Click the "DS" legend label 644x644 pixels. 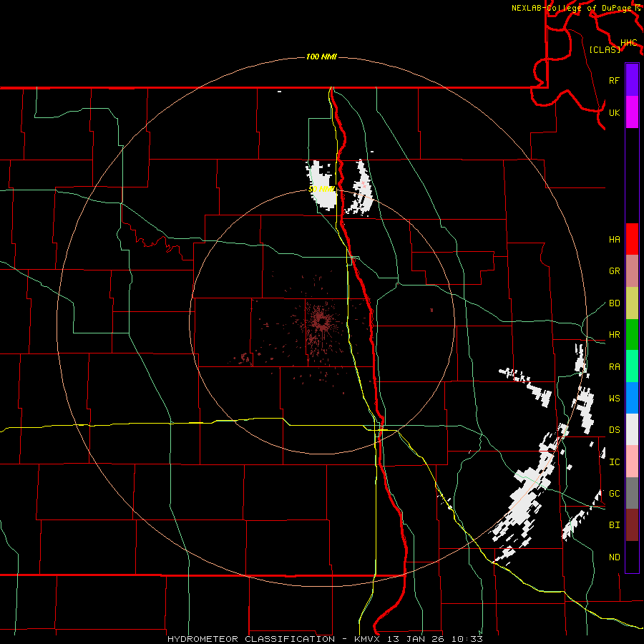614,430
